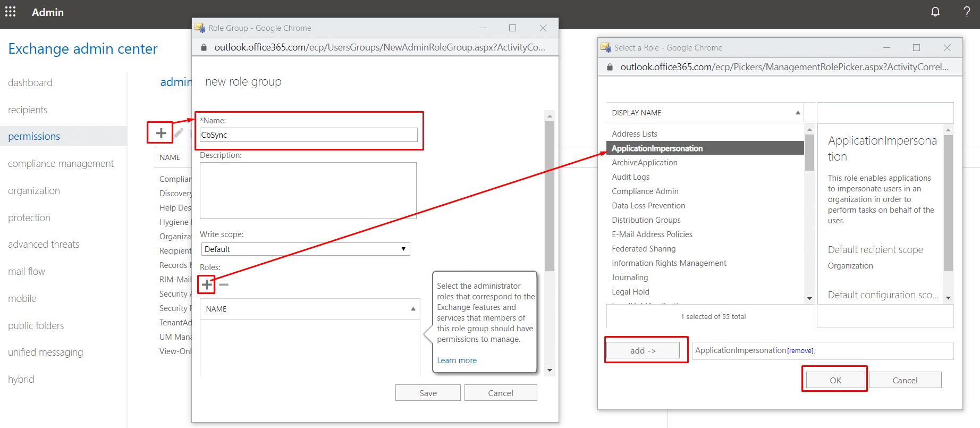Select Distribution Groups role
Image resolution: width=980 pixels, height=428 pixels.
[x=646, y=220]
